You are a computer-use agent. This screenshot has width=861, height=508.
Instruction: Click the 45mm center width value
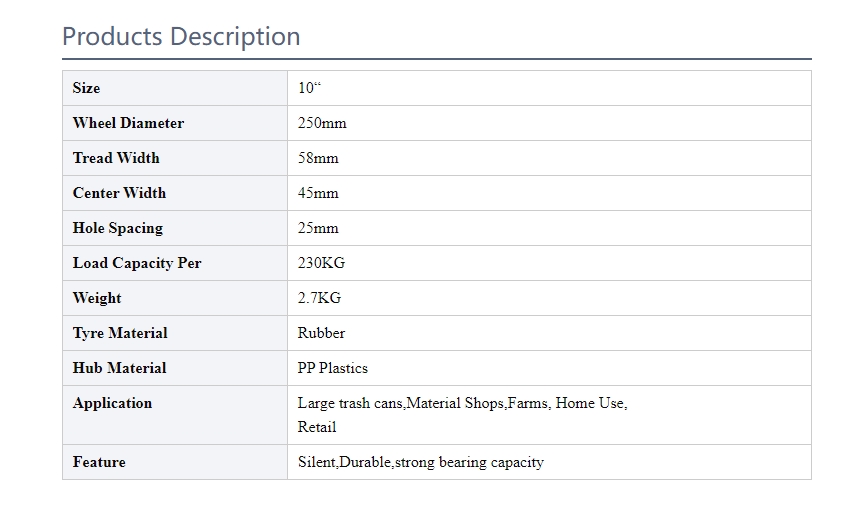click(x=318, y=193)
